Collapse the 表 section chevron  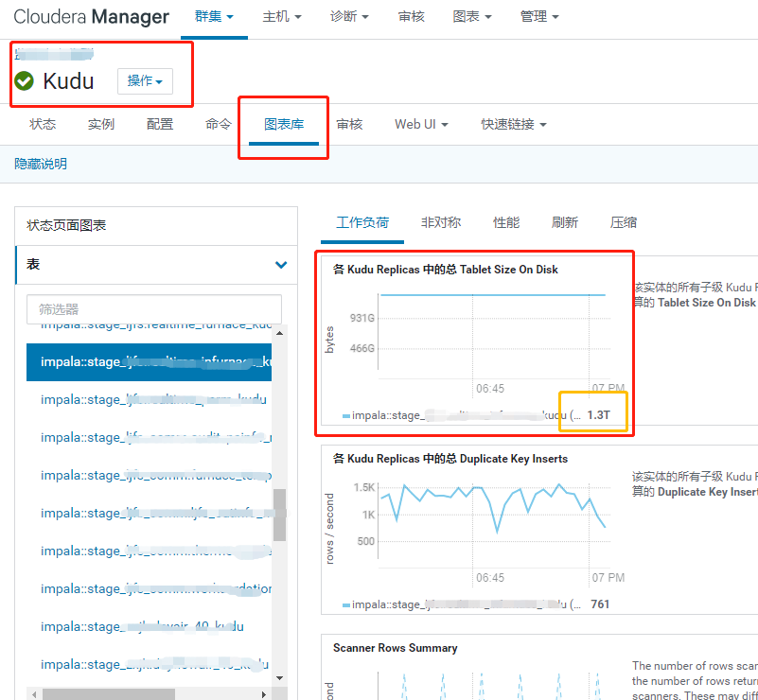click(x=281, y=265)
